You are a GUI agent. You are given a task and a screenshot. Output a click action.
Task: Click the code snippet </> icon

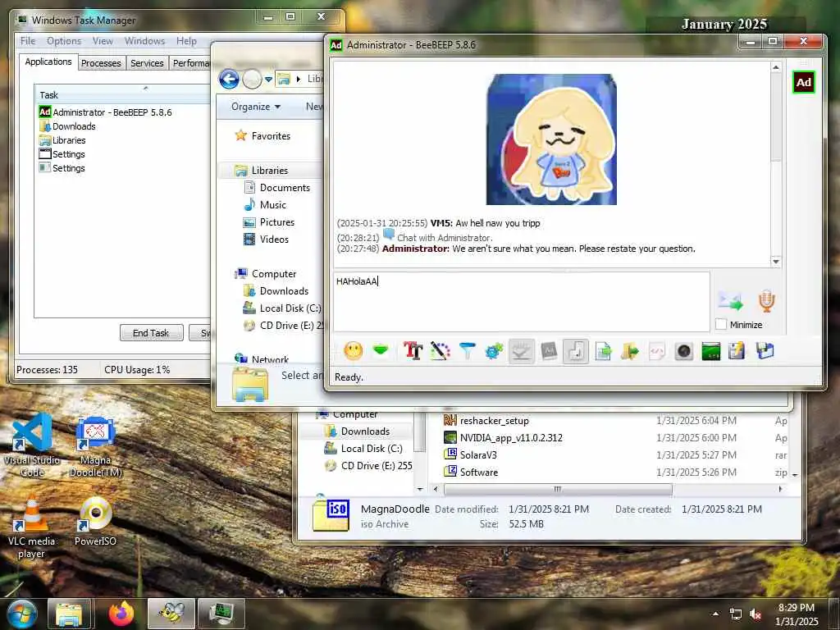tap(657, 351)
